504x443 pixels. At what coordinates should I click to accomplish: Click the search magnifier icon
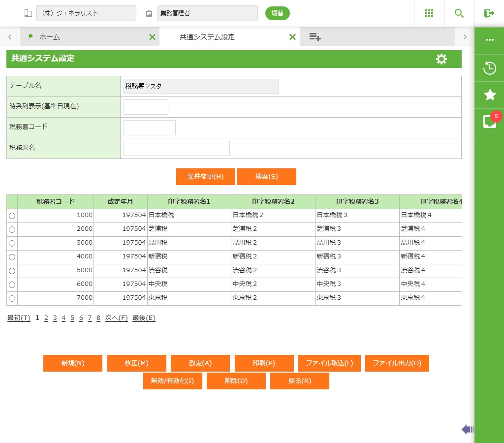459,13
